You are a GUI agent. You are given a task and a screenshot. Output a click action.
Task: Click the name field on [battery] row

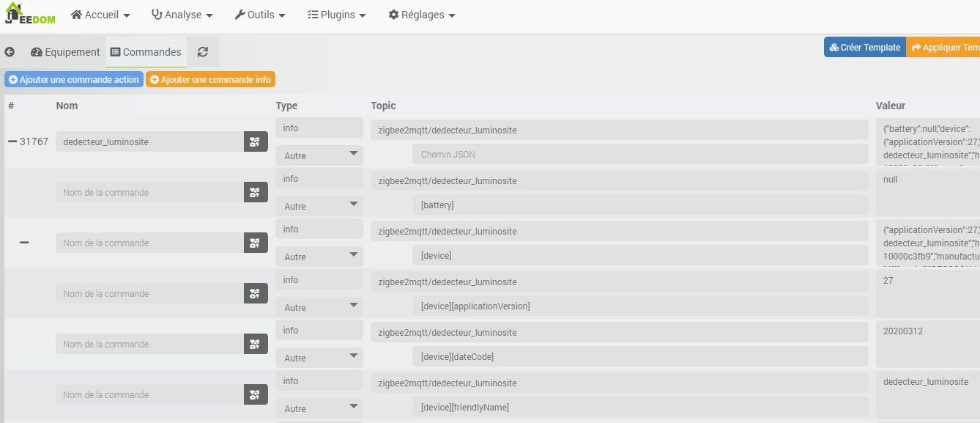[x=149, y=192]
